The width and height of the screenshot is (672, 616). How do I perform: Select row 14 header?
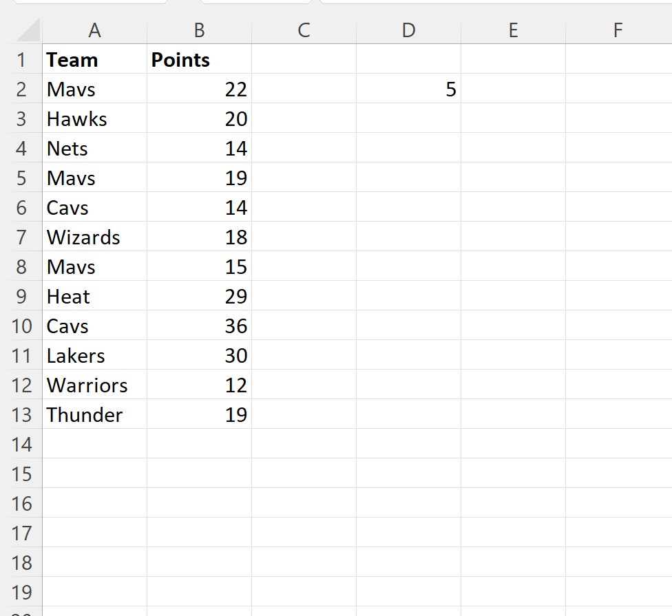point(21,444)
